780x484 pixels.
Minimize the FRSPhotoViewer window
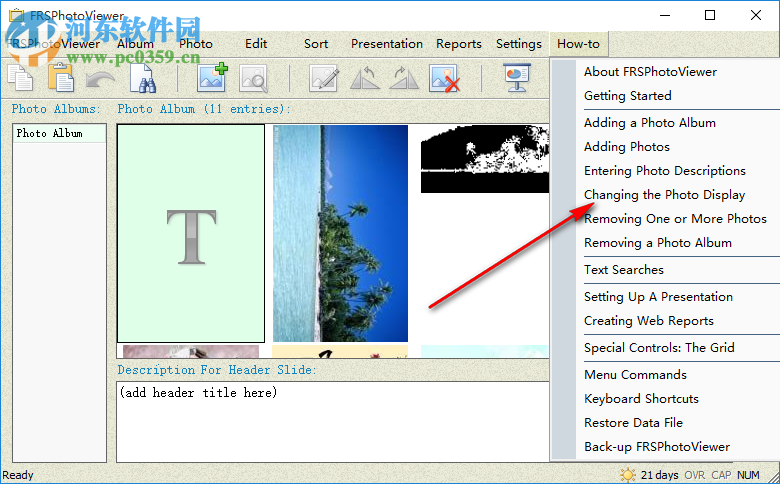[x=665, y=15]
